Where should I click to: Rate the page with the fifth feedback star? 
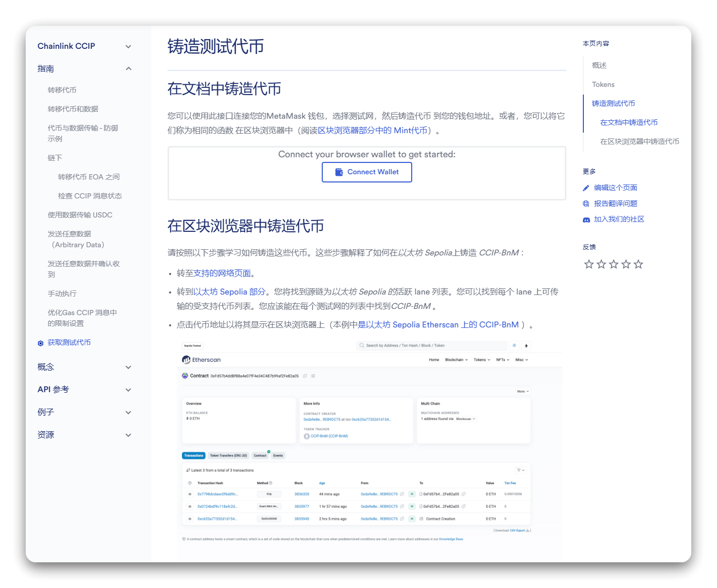pos(638,264)
